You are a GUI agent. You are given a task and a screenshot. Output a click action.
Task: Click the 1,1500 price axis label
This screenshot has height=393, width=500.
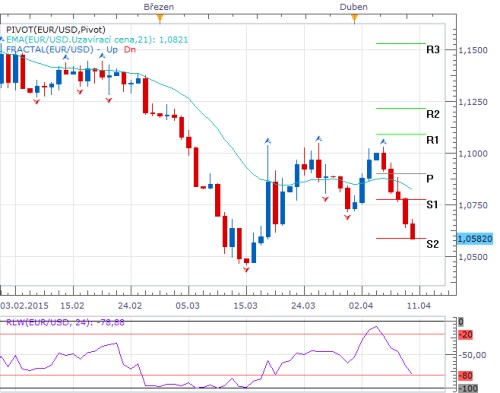tap(473, 50)
